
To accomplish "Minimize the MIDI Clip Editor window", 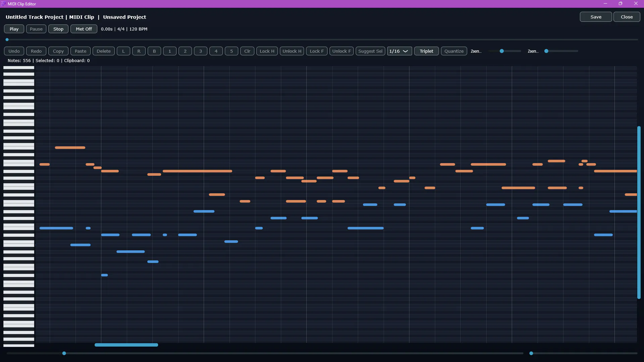I will (605, 4).
